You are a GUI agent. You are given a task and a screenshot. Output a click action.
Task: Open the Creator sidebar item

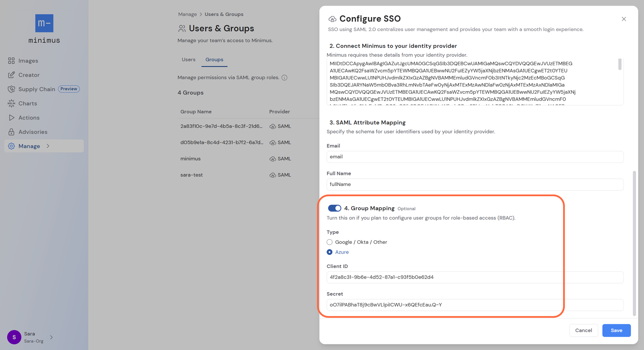[44, 75]
